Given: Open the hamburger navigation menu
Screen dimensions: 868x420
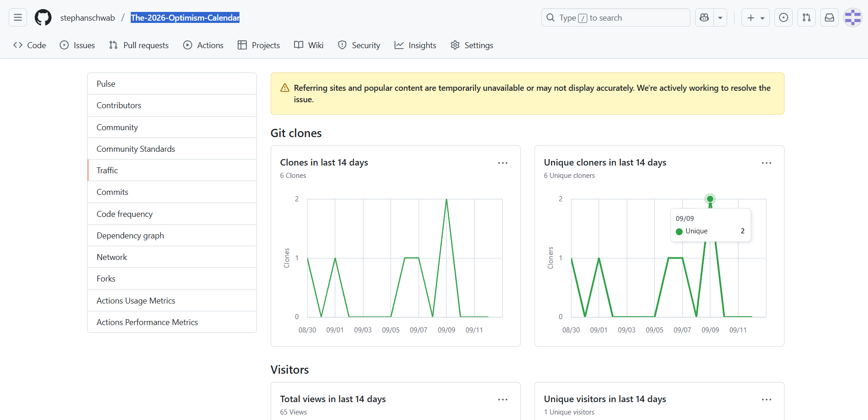Looking at the screenshot, I should point(18,17).
